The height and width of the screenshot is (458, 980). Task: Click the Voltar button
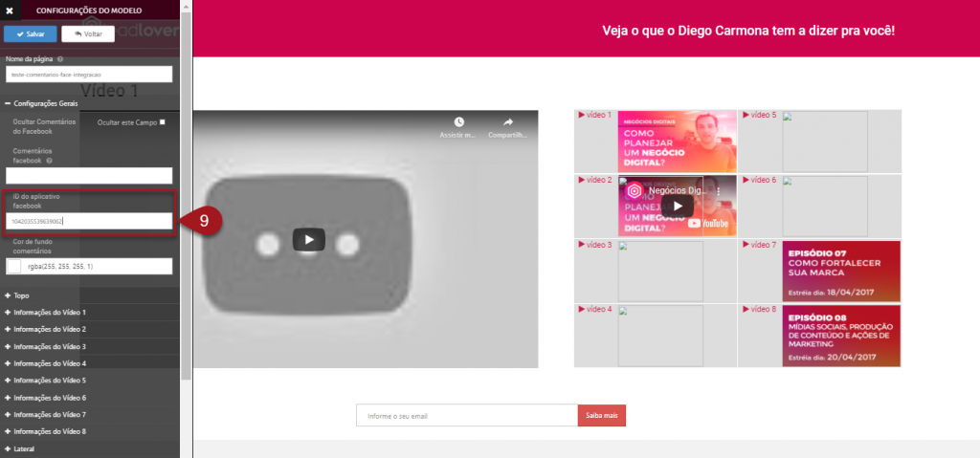point(88,33)
